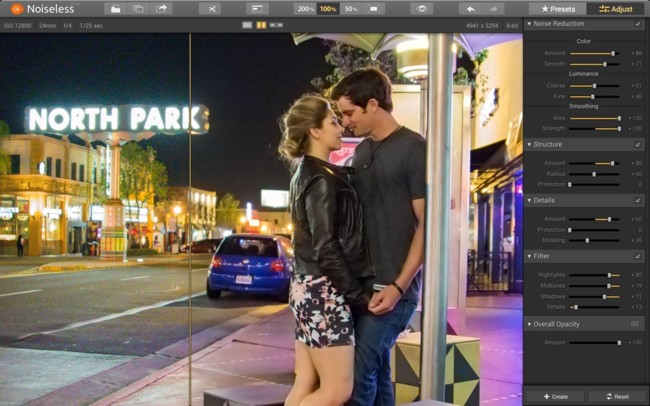Click the batch processing windows icon

pyautogui.click(x=138, y=9)
